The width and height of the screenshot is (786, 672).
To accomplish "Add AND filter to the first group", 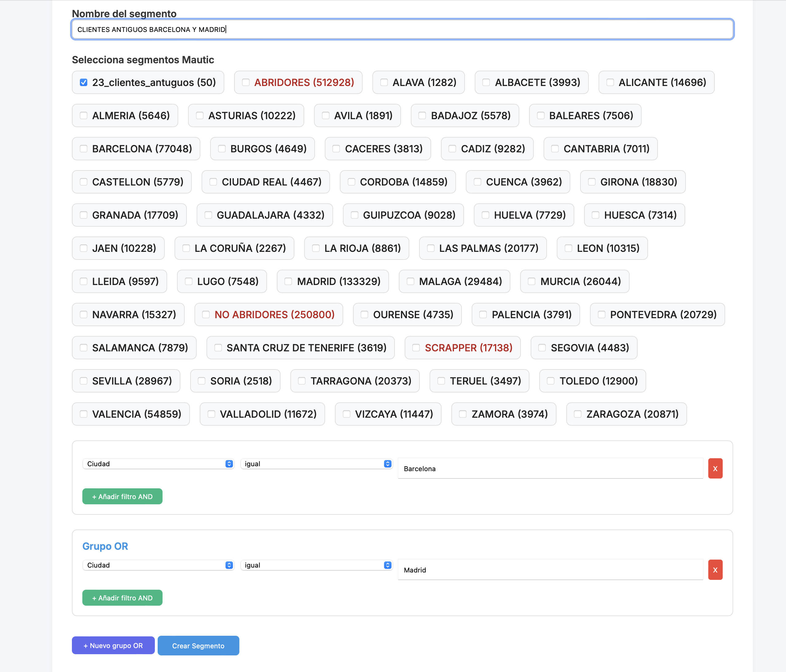I will point(122,496).
